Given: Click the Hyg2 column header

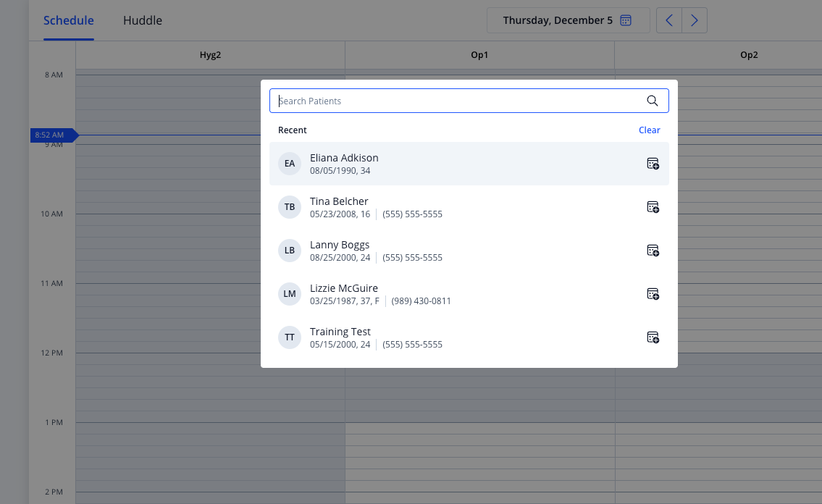Looking at the screenshot, I should click(x=210, y=55).
